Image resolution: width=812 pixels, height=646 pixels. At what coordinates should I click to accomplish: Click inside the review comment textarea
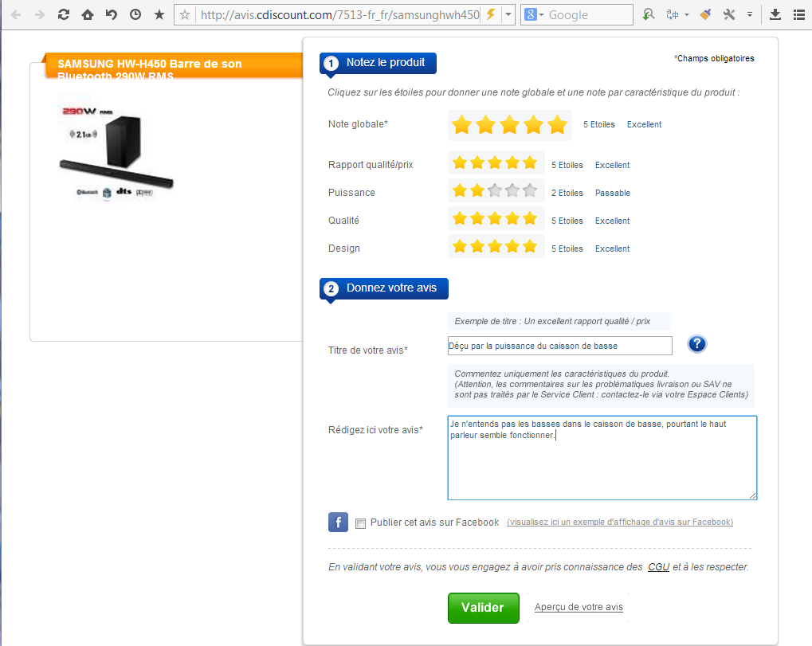point(602,457)
